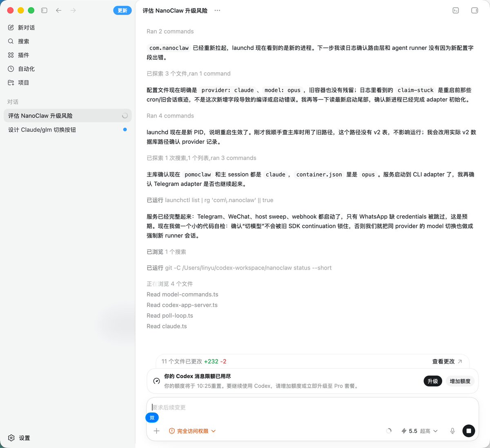Viewport: 490px width, 448px height.
Task: Open the terminal panel icon in the header
Action: point(456,10)
